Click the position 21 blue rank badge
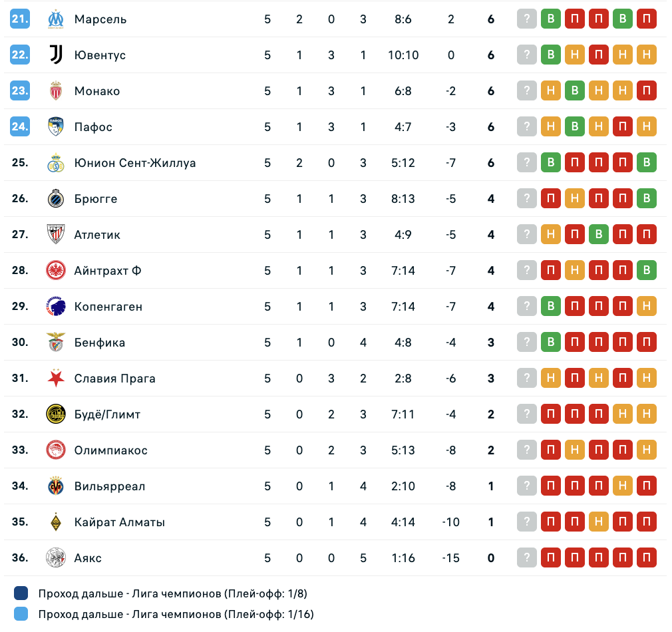672x632 pixels. pyautogui.click(x=20, y=19)
